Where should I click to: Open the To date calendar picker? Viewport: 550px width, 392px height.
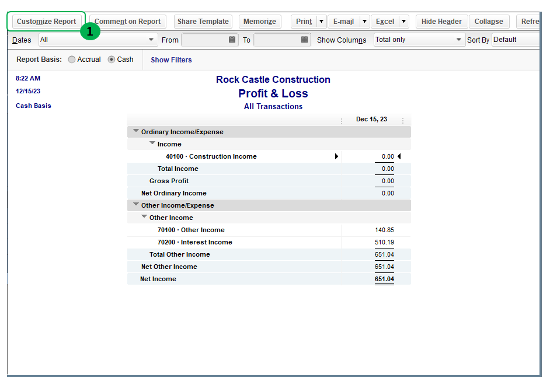(304, 40)
